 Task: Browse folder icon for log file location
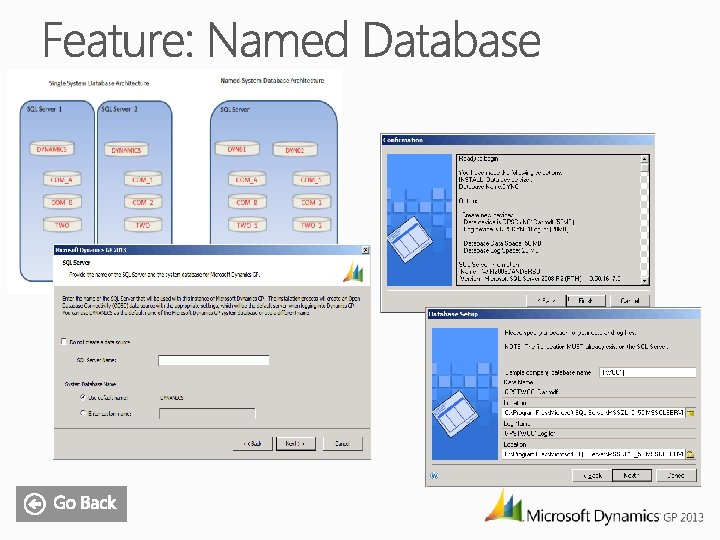690,454
